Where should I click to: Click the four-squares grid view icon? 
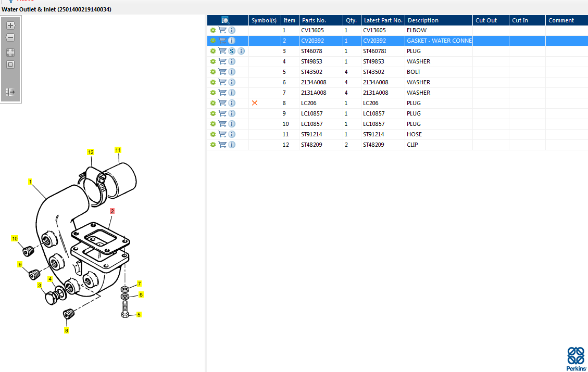point(10,53)
